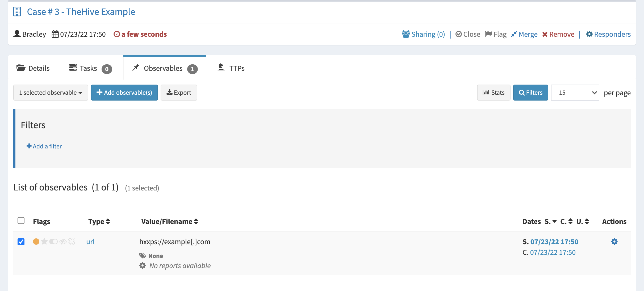Click the tags icon beside None

pyautogui.click(x=143, y=256)
